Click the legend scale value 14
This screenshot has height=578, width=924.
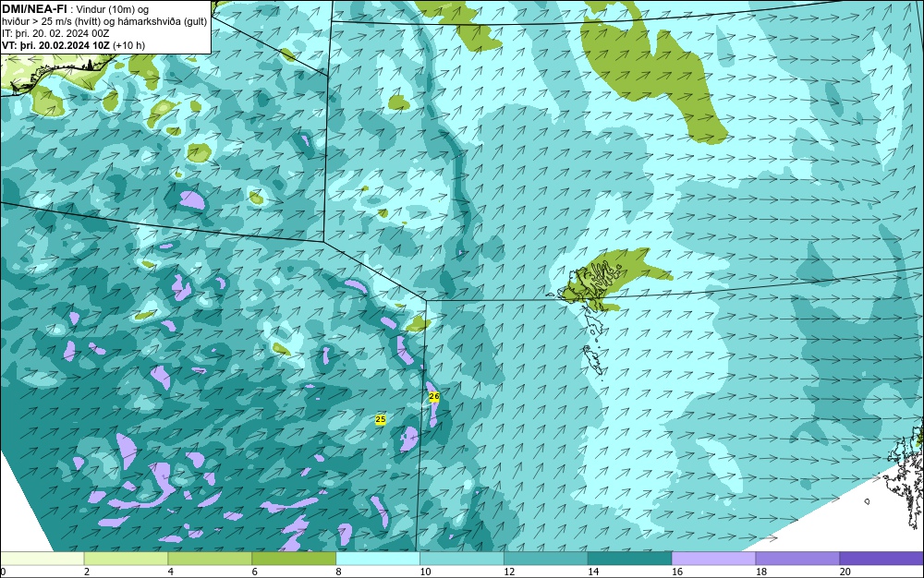[x=593, y=572]
